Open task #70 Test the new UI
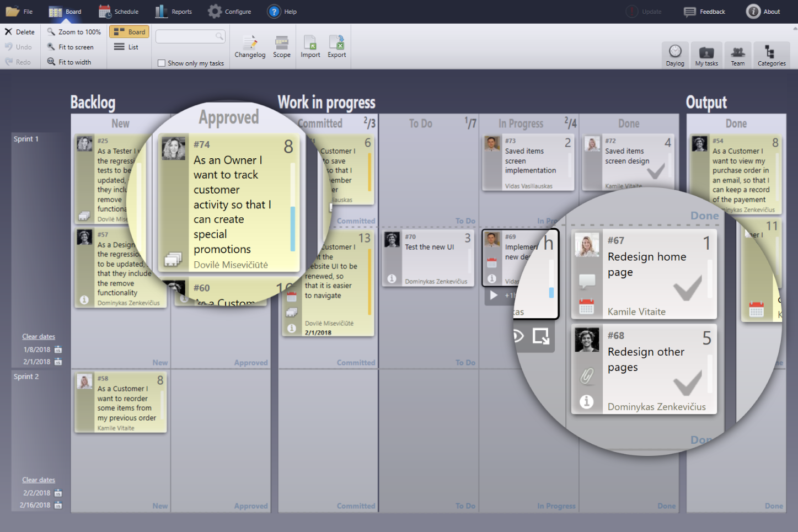The image size is (798, 532). click(428, 259)
